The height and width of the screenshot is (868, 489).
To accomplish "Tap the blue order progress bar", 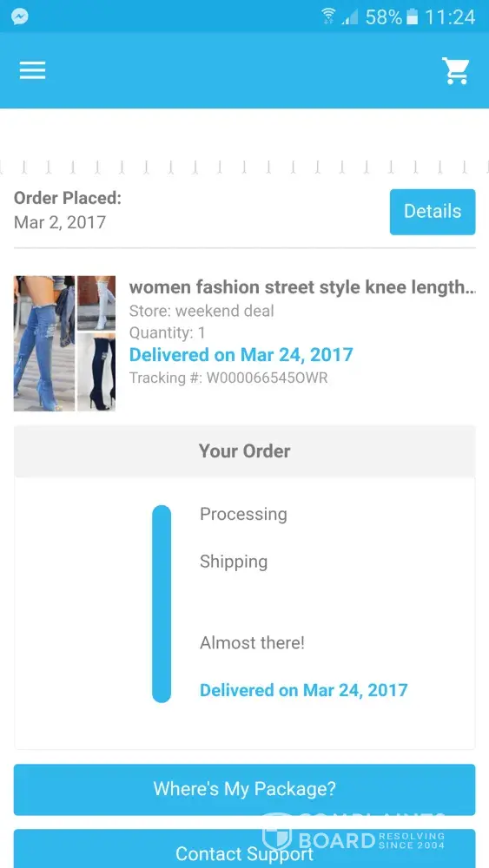I will 162,603.
